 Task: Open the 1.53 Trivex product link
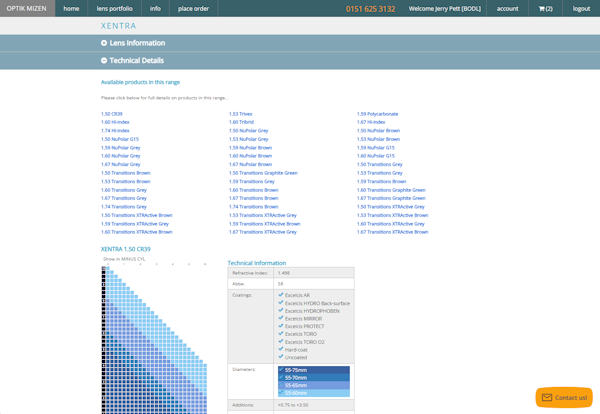click(241, 114)
